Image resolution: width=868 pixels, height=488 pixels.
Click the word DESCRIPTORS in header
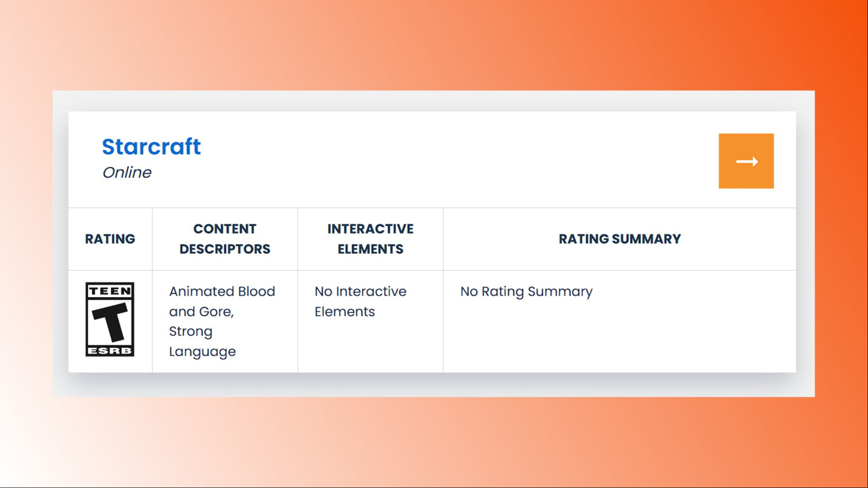pos(225,249)
